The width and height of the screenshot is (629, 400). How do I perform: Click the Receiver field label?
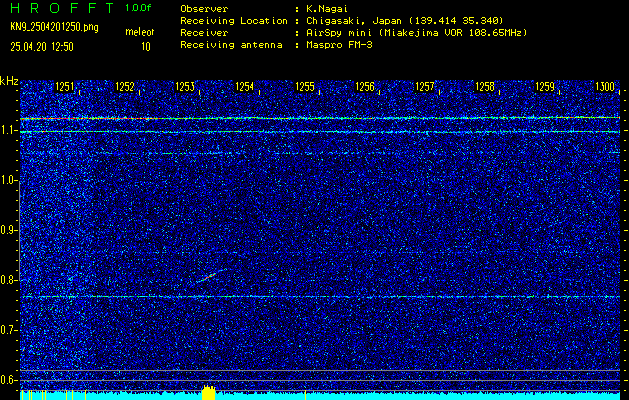(x=204, y=33)
